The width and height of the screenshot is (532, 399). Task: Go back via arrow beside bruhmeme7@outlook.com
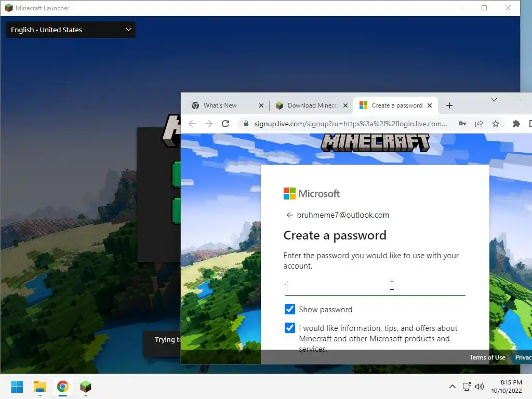(289, 215)
